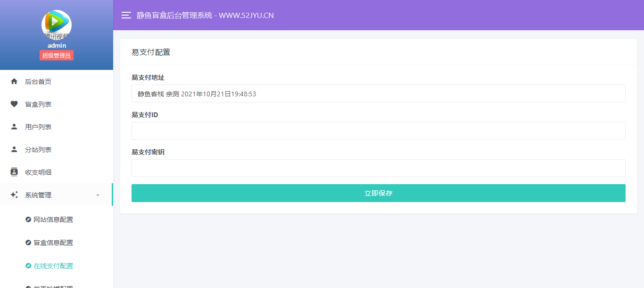This screenshot has width=644, height=288.
Task: Focus the 易支付密钥 input field
Action: pyautogui.click(x=378, y=168)
